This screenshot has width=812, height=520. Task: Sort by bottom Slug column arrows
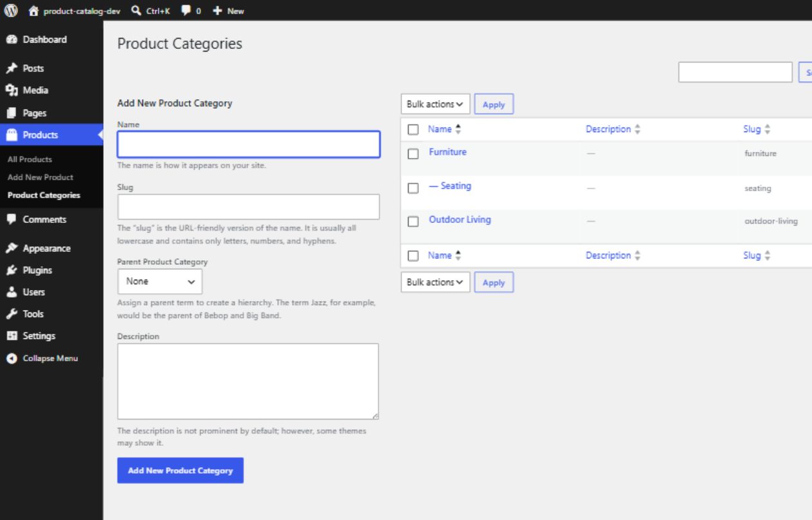[x=767, y=256]
